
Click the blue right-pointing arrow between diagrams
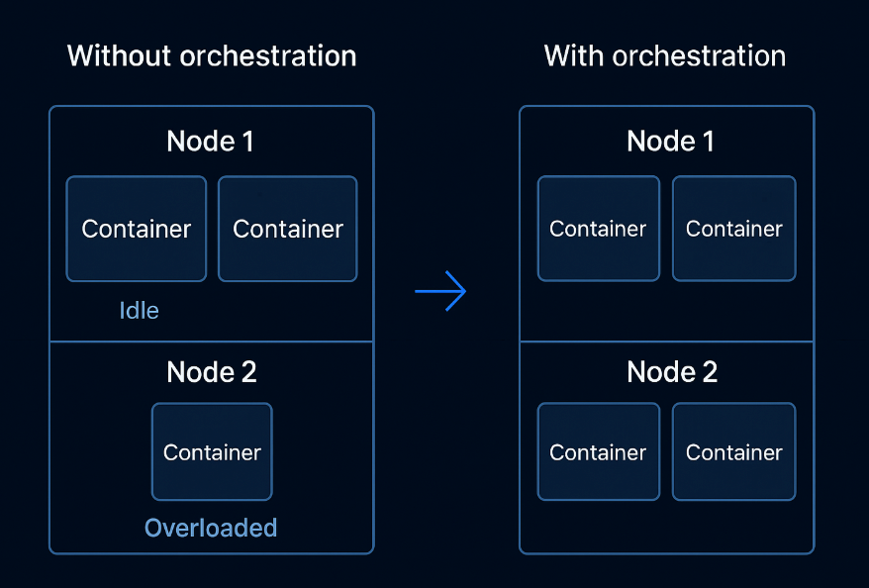point(440,291)
